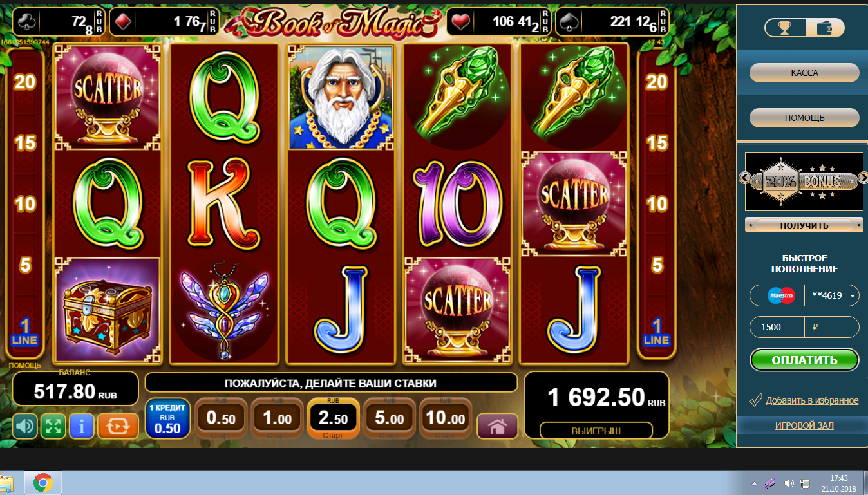The height and width of the screenshot is (495, 868).
Task: Select the left 20 lines indicator
Action: click(x=25, y=82)
